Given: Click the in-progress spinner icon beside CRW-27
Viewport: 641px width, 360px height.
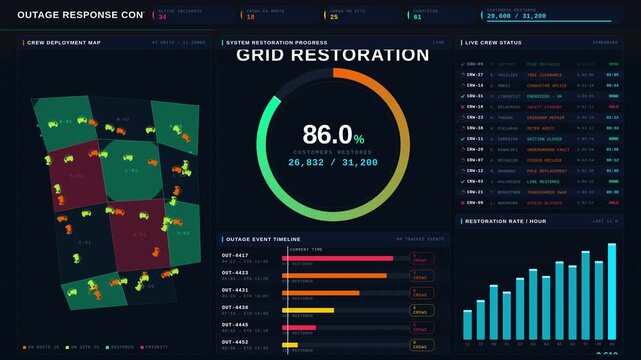Looking at the screenshot, I should tap(463, 75).
